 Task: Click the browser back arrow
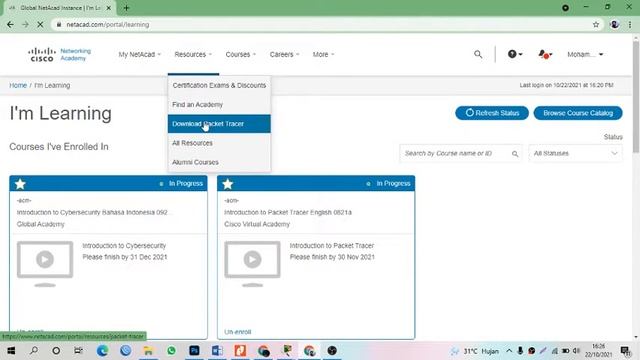(x=10, y=24)
